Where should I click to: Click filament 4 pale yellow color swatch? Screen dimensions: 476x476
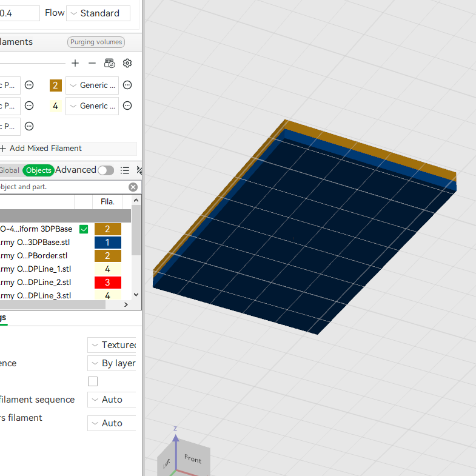click(x=56, y=106)
